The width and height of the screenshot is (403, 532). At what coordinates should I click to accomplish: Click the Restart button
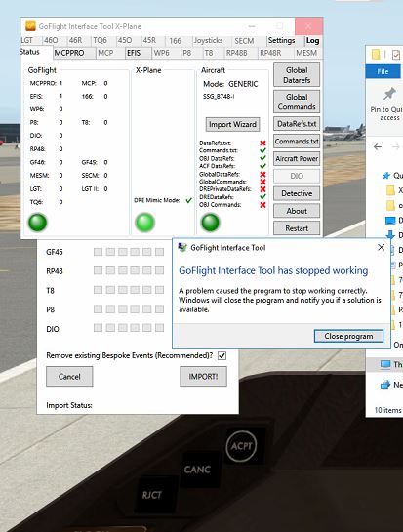click(x=297, y=228)
